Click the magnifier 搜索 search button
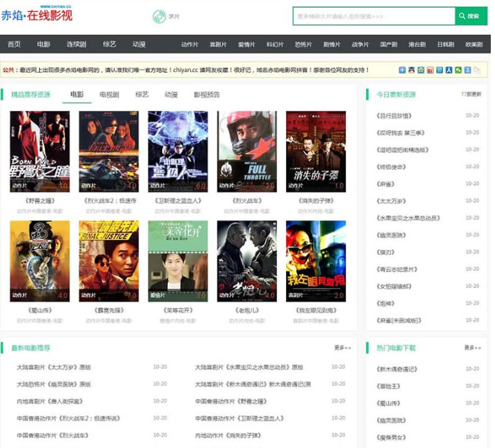This screenshot has width=495, height=448. [x=471, y=16]
